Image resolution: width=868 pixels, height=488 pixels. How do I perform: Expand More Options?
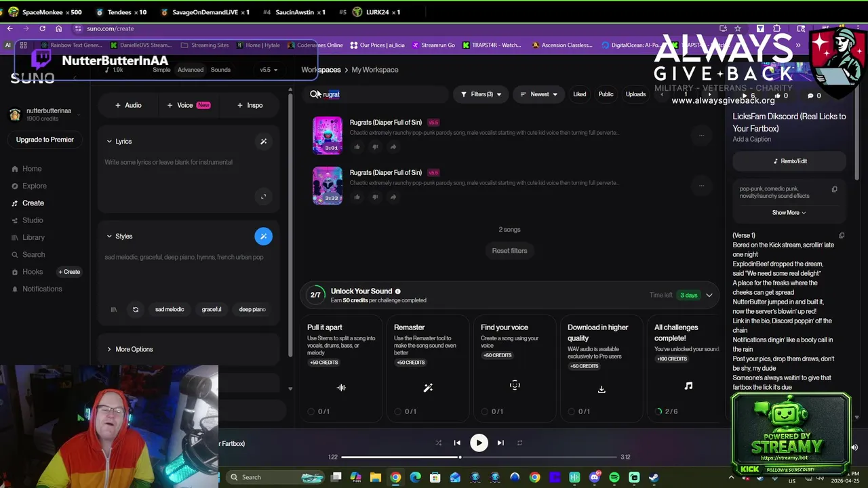130,350
